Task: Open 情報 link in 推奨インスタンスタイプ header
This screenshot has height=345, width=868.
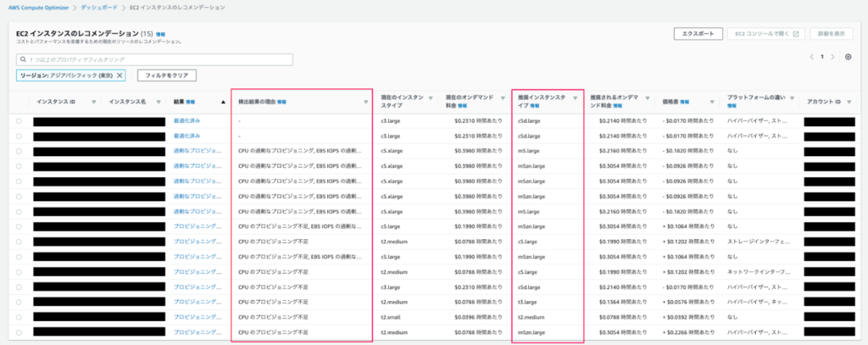Action: click(x=534, y=105)
